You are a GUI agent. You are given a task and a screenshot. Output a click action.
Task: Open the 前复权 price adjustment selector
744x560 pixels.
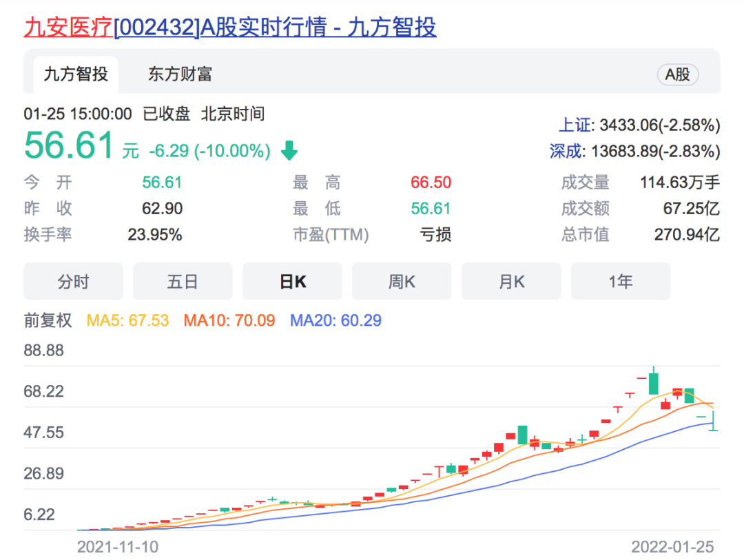(48, 320)
